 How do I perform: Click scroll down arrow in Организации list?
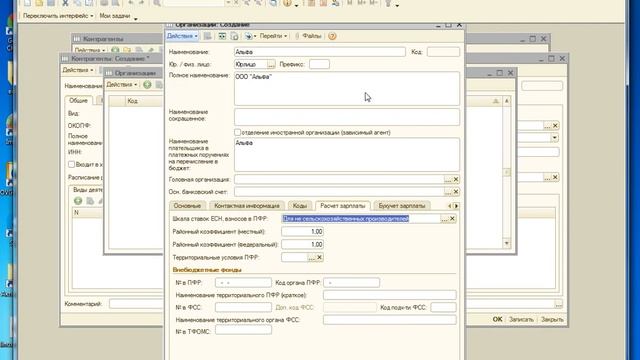507,243
